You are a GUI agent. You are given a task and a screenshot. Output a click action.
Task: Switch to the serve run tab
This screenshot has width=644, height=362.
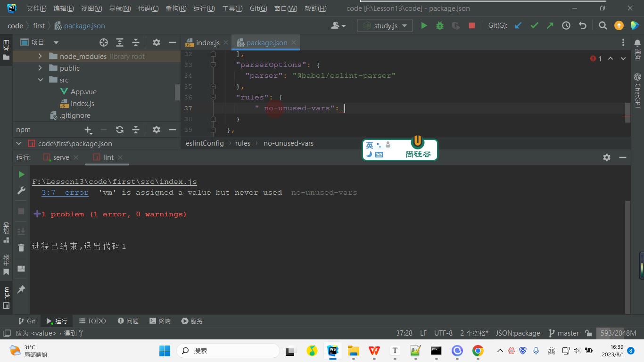tap(61, 157)
